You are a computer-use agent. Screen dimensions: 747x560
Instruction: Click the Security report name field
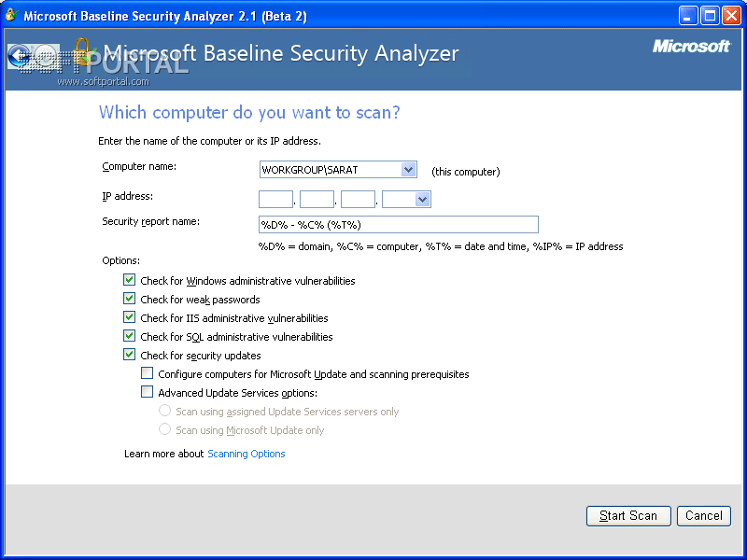(x=399, y=225)
